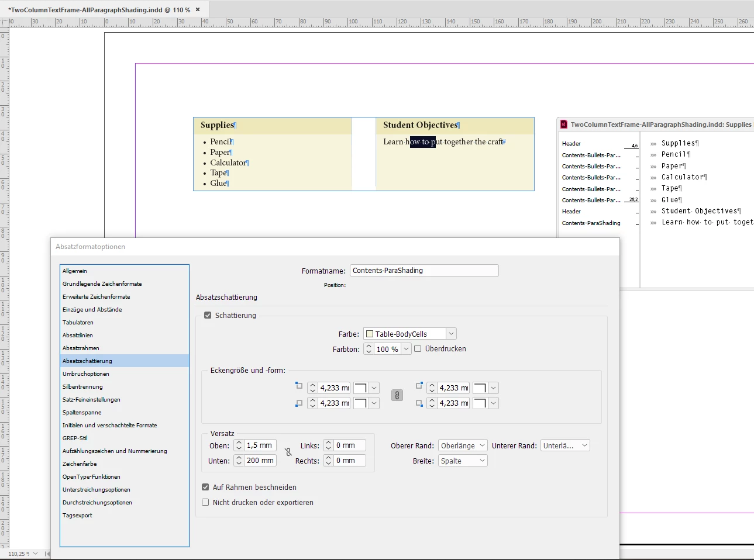754x560 pixels.
Task: Click the top-left corner indicator icon
Action: (299, 386)
